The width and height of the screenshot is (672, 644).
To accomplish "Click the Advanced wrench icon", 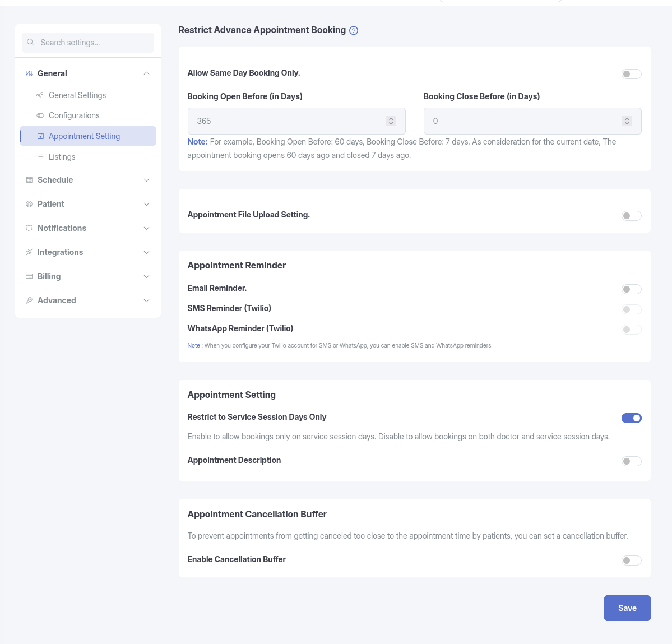I will (x=29, y=300).
